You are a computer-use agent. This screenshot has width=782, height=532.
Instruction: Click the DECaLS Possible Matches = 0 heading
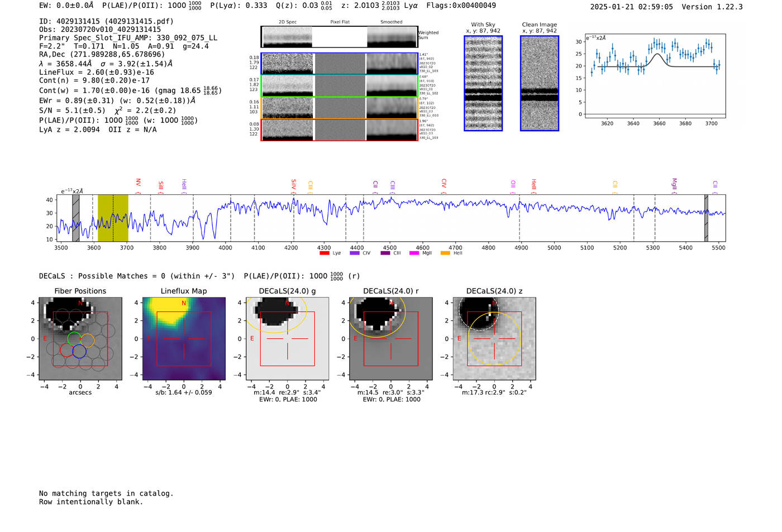[x=137, y=276]
